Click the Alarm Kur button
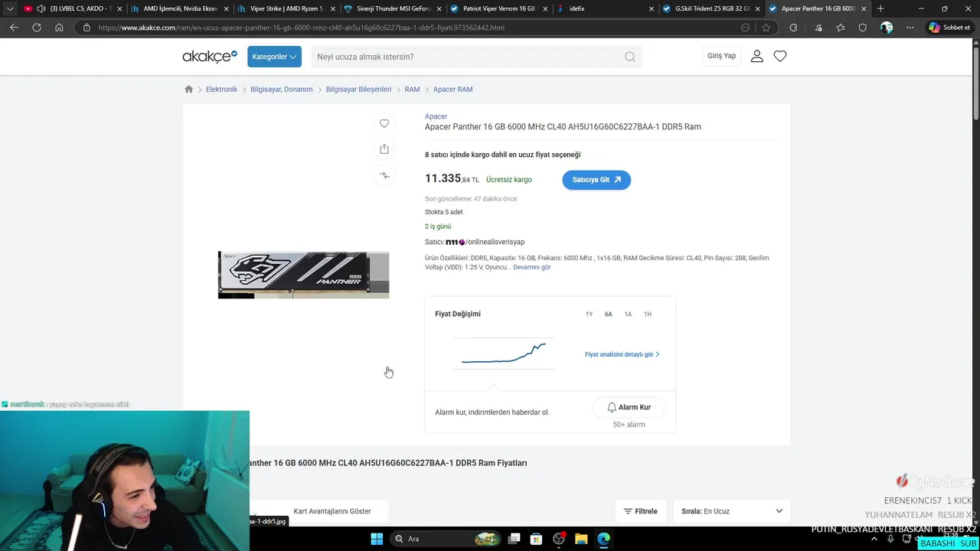 tap(629, 407)
